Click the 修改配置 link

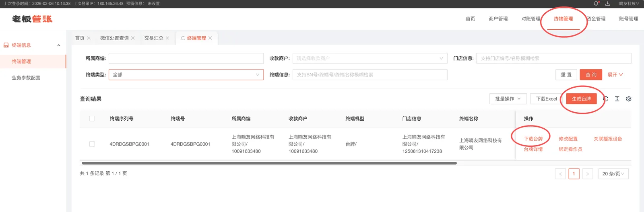coord(568,139)
